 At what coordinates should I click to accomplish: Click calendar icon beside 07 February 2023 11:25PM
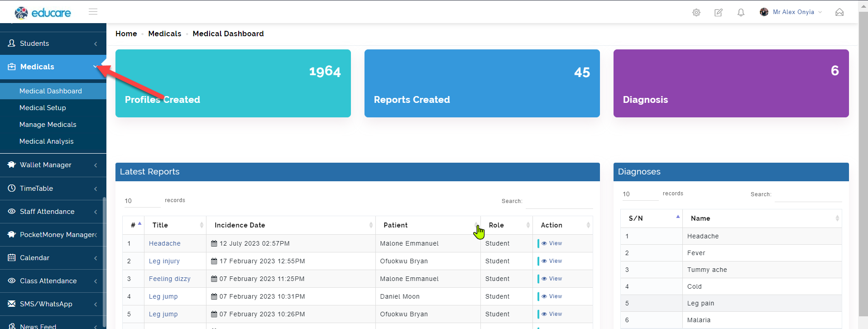coord(214,279)
